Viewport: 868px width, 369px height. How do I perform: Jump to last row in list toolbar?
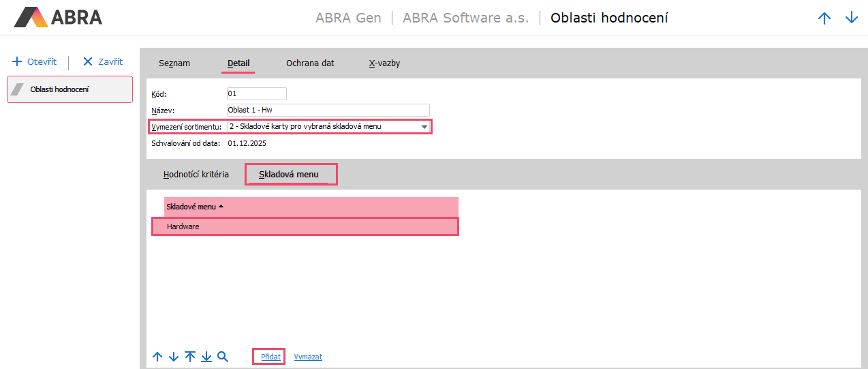[x=206, y=357]
